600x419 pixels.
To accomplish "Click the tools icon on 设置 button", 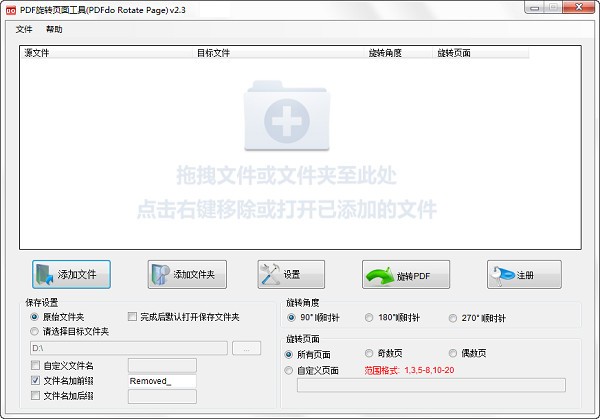I will tap(270, 274).
